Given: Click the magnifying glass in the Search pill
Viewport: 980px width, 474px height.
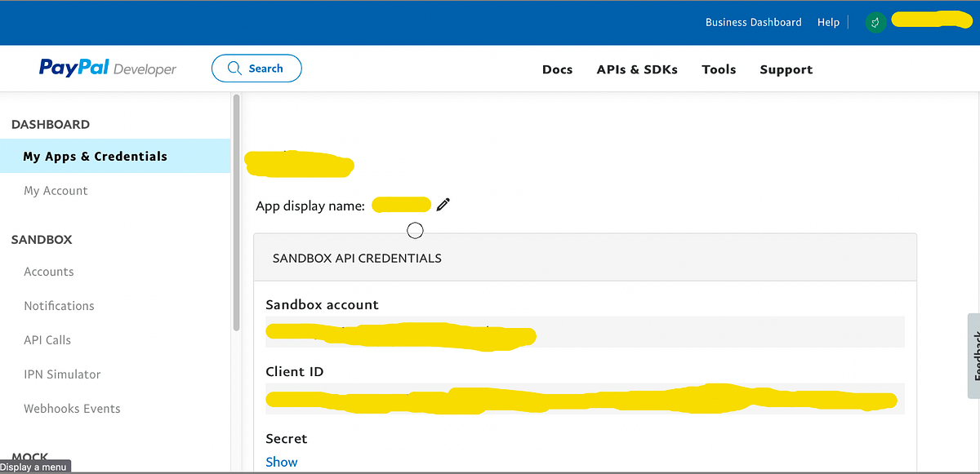Looking at the screenshot, I should [x=235, y=69].
